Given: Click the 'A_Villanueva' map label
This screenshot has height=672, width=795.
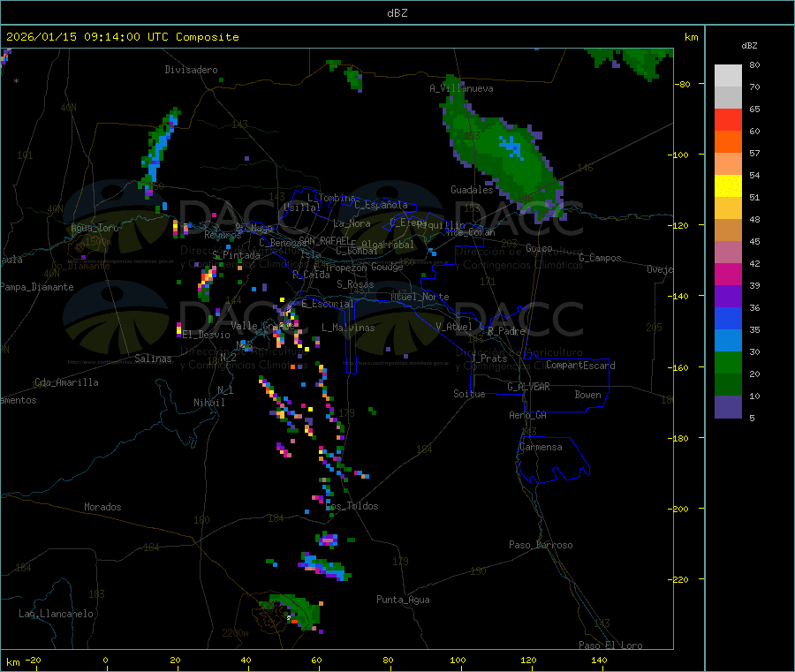Looking at the screenshot, I should [x=461, y=88].
